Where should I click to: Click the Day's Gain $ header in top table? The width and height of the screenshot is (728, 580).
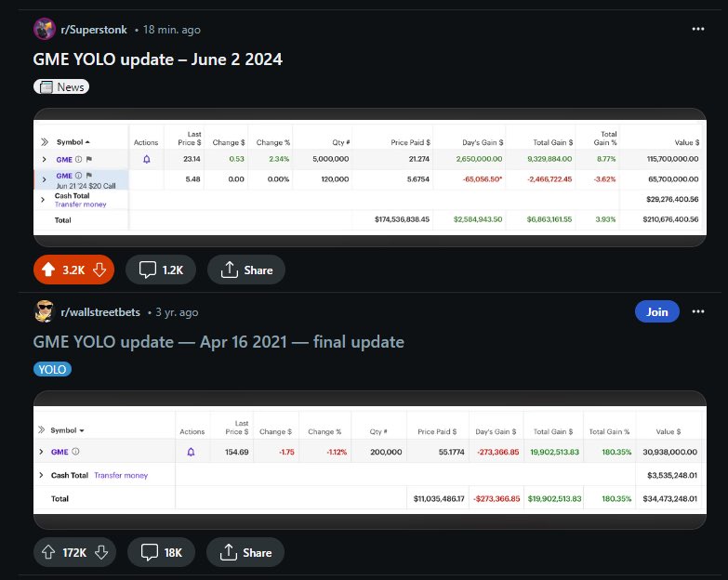coord(483,142)
